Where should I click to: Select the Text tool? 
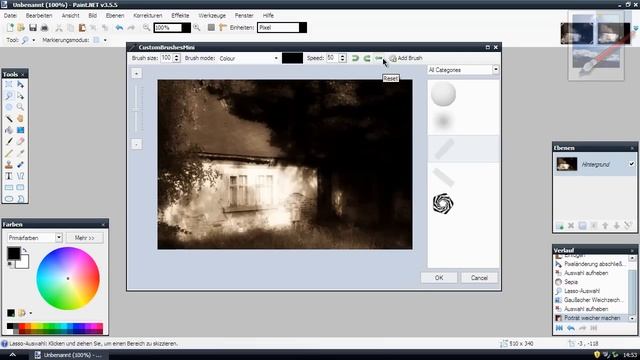pyautogui.click(x=9, y=176)
